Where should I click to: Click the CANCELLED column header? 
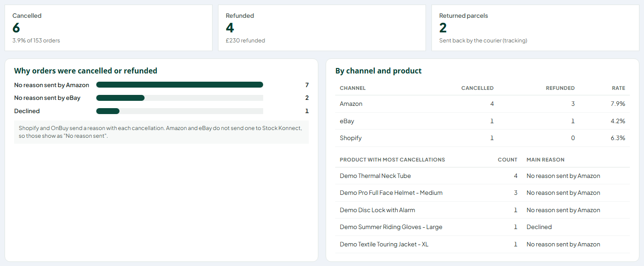[478, 88]
